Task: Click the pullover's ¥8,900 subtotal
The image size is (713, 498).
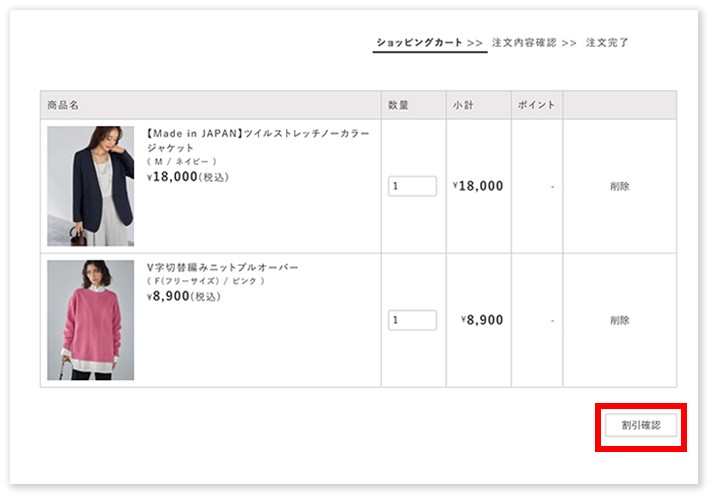Action: [x=481, y=321]
